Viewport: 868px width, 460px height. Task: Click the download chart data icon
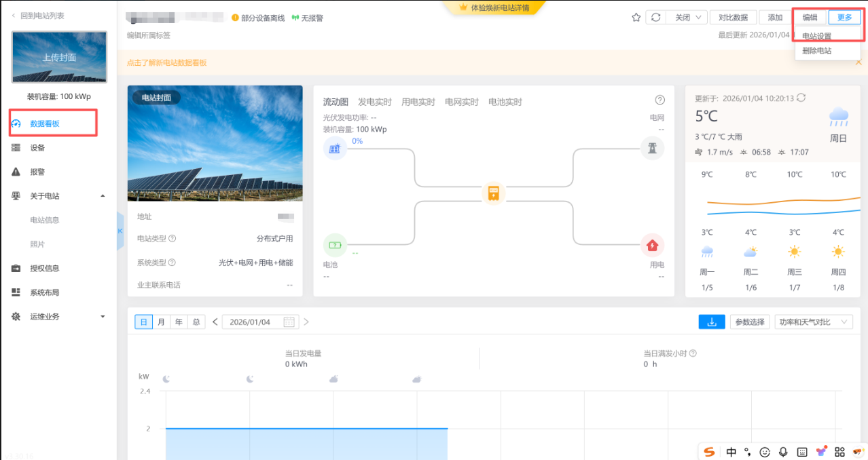tap(712, 322)
